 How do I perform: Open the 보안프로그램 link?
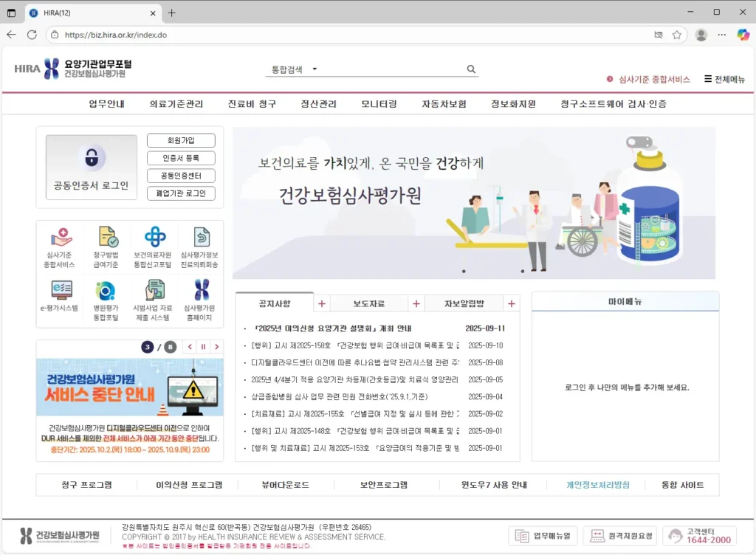coord(384,485)
